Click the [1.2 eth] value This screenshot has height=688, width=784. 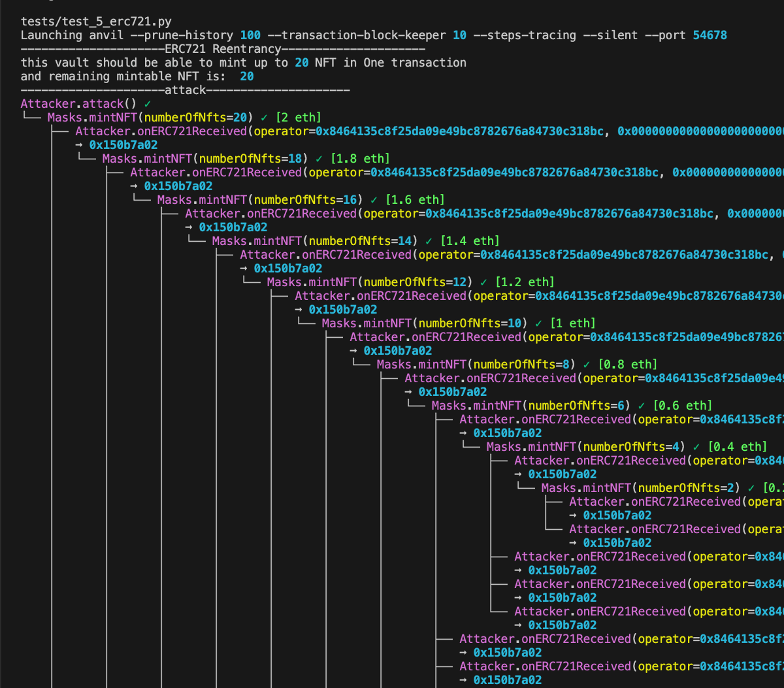(525, 282)
